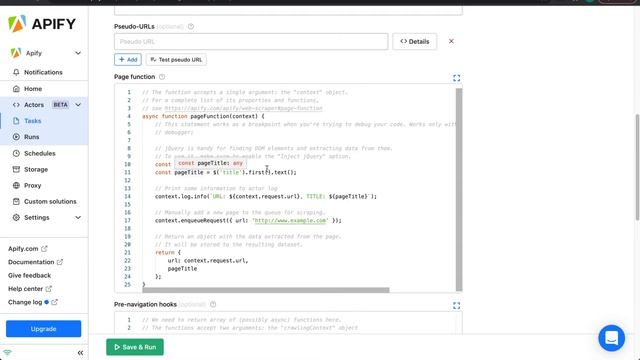Click Give feedback link
Viewport: 640px width, 360px height.
[29, 276]
